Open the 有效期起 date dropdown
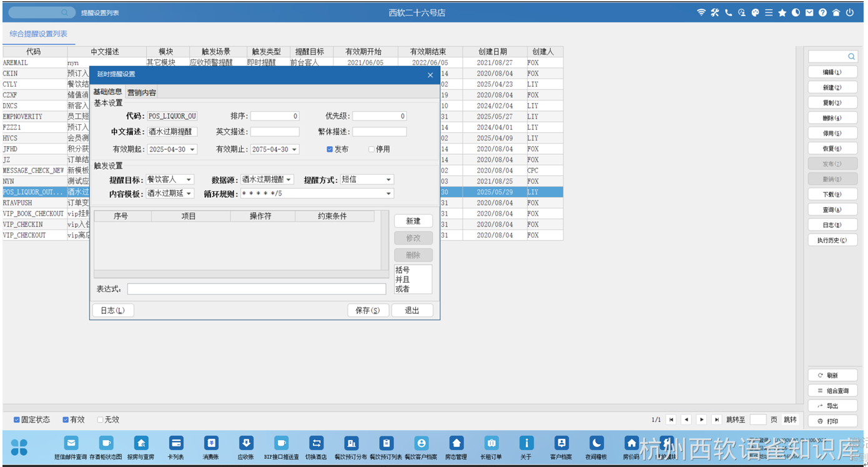 [x=192, y=150]
